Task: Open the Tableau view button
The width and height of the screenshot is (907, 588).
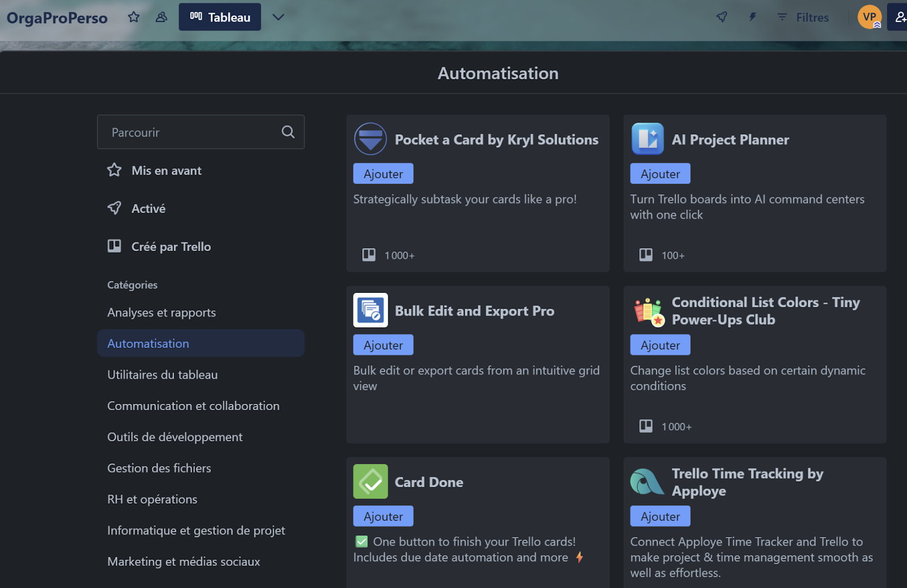Action: click(220, 17)
